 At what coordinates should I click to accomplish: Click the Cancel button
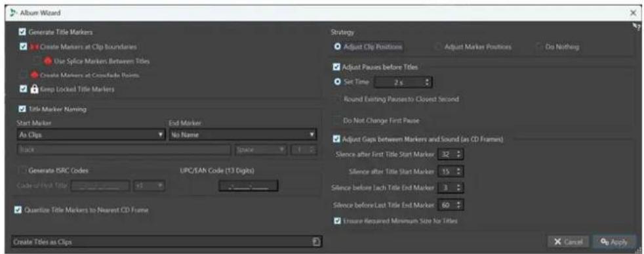568,242
